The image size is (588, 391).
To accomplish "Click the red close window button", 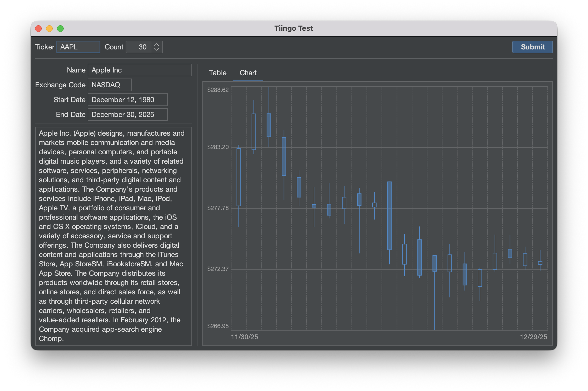I will pos(38,29).
